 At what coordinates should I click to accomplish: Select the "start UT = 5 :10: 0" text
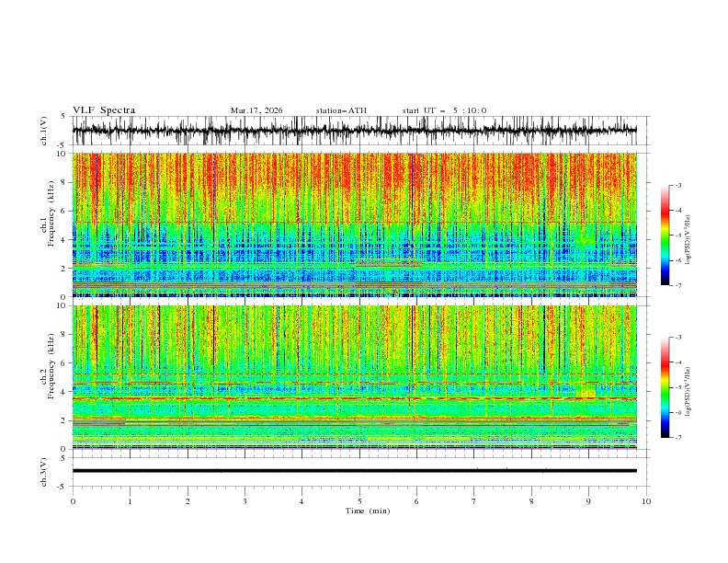[444, 110]
